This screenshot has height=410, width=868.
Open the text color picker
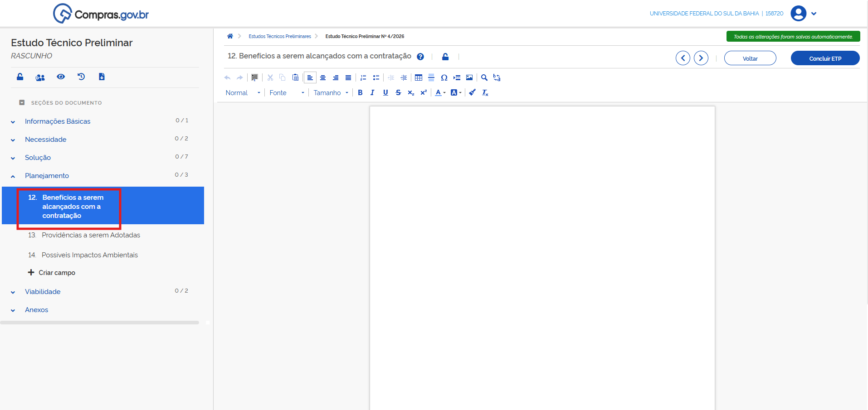[x=440, y=92]
